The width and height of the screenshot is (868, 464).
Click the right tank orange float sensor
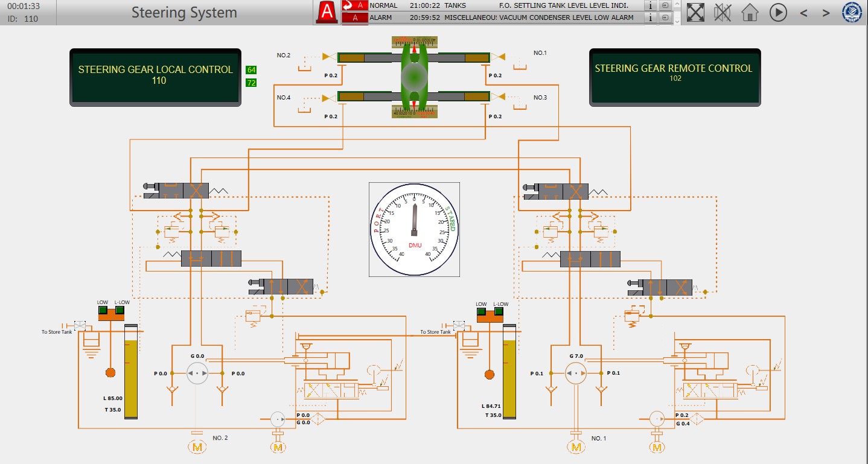tap(489, 375)
